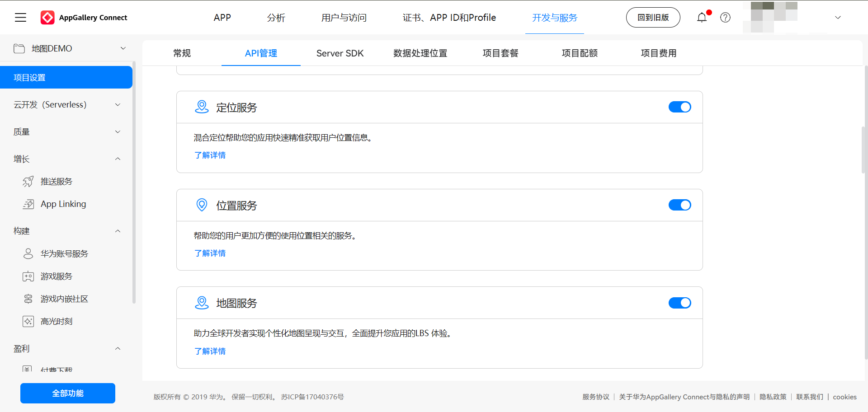Screen dimensions: 868x412
Task: Click the 华为账号服务 person icon
Action: pos(28,254)
